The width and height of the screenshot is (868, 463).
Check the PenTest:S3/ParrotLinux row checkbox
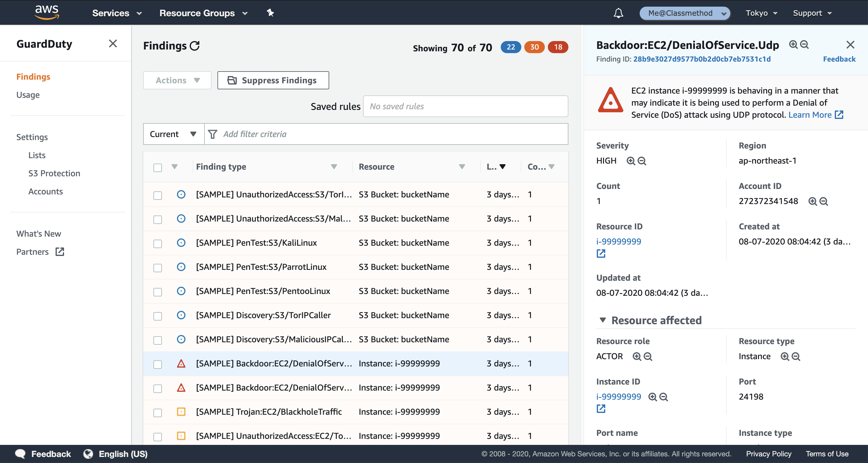[158, 268]
